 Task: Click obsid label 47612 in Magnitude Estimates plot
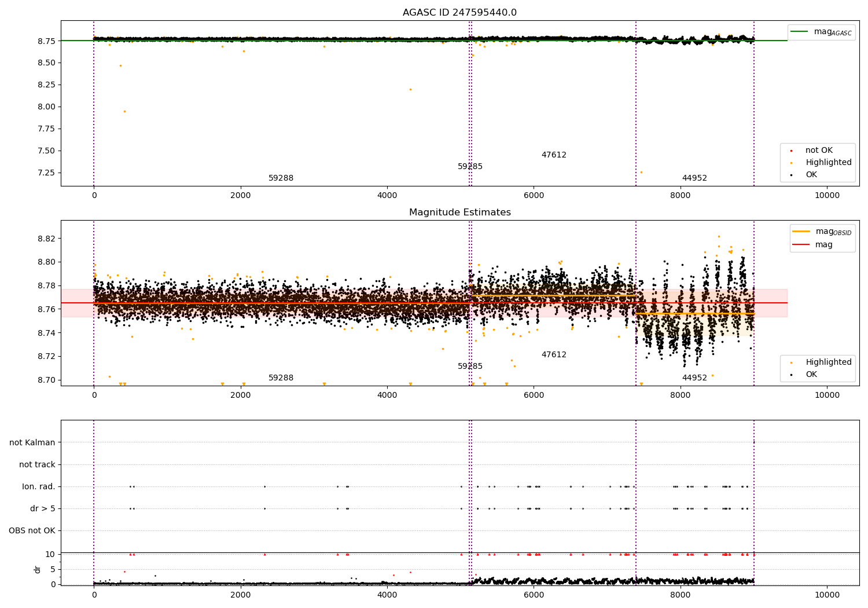pos(554,354)
